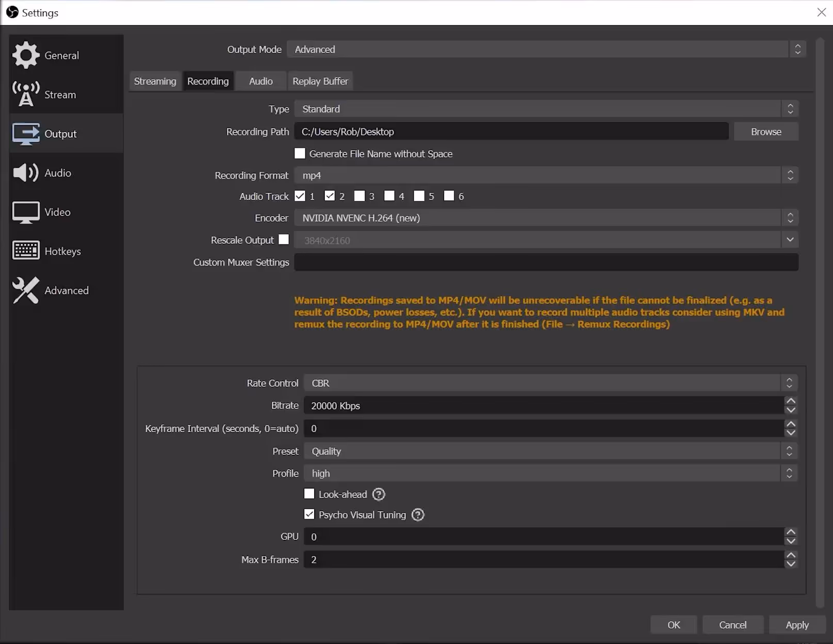Open Hotkeys keyboard icon
The height and width of the screenshot is (644, 833).
26,251
